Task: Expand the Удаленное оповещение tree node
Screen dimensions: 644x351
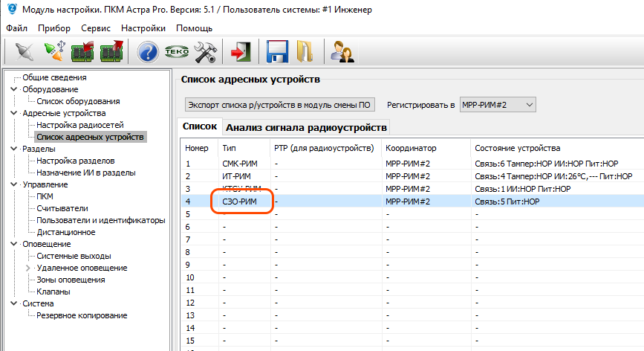Action: coord(28,268)
